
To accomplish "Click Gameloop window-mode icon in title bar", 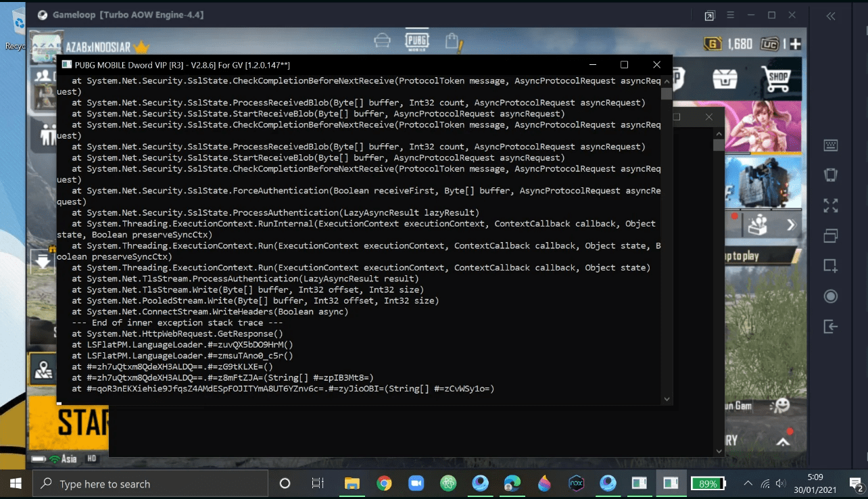I will click(x=709, y=16).
